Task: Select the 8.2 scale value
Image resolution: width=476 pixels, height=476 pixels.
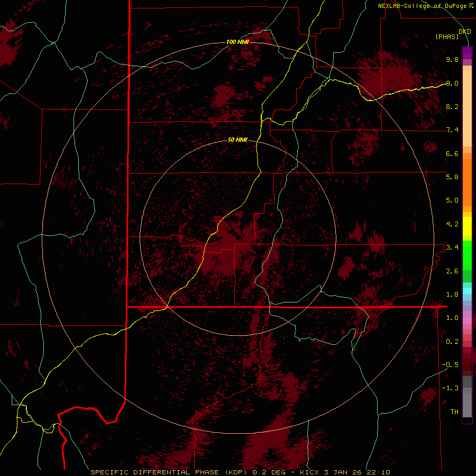Action: pyautogui.click(x=452, y=106)
